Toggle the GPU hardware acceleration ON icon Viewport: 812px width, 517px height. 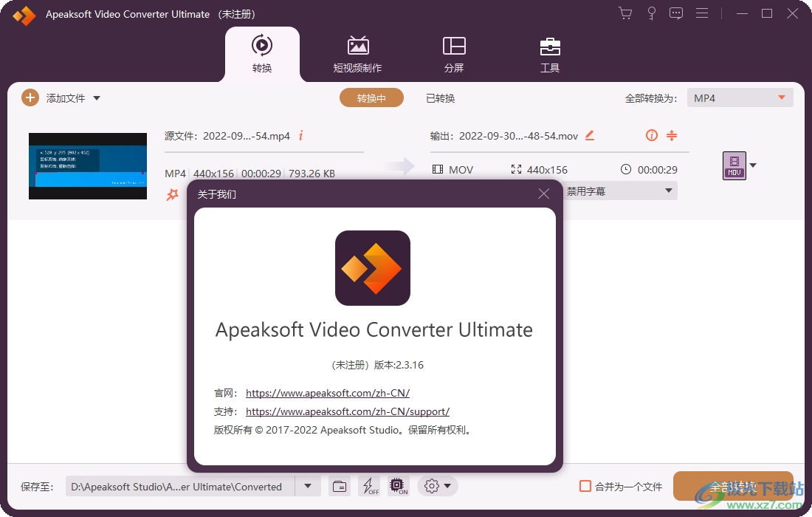pyautogui.click(x=398, y=487)
